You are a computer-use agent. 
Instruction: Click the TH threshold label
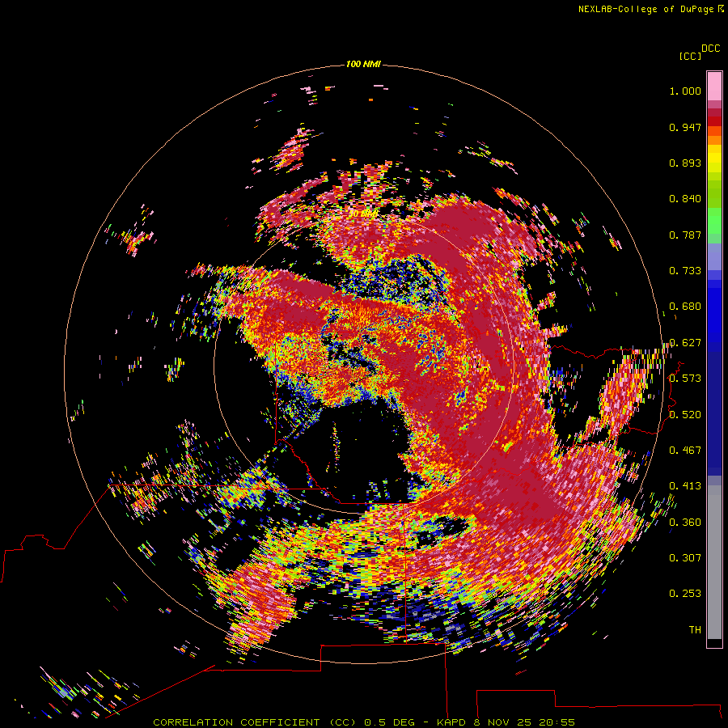[x=695, y=630]
